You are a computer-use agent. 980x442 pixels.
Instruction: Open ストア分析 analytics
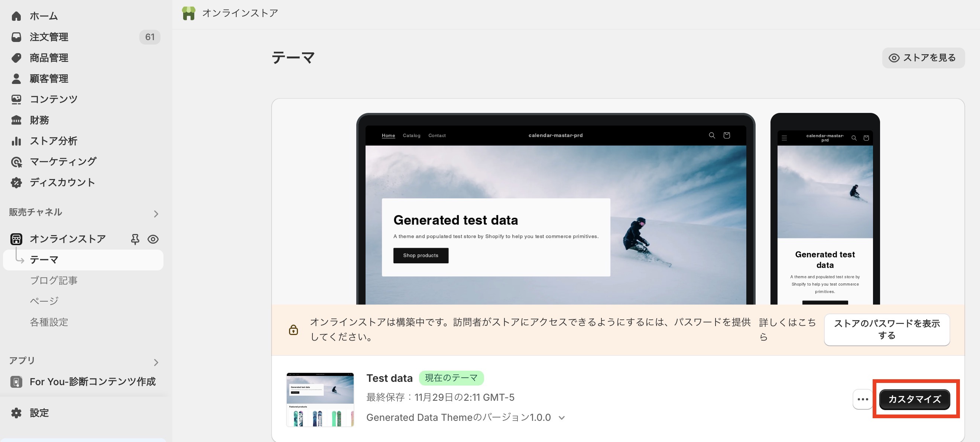[53, 141]
